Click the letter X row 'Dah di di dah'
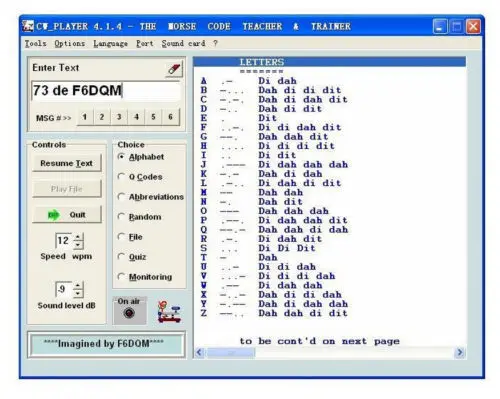The width and height of the screenshot is (500, 399). [x=300, y=295]
